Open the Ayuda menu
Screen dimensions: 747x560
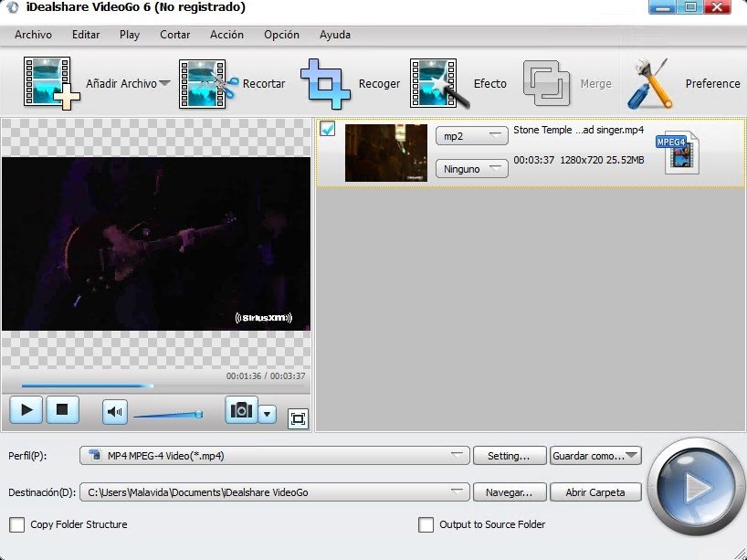(x=335, y=35)
